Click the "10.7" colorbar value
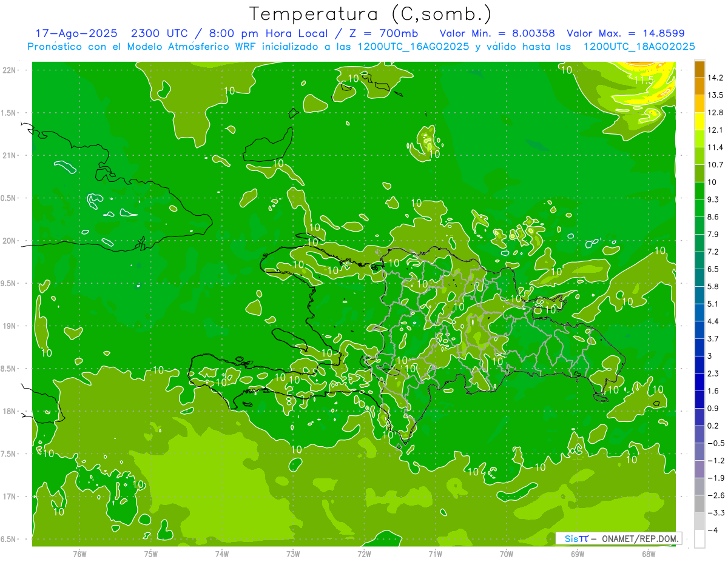The height and width of the screenshot is (562, 728). tap(715, 164)
